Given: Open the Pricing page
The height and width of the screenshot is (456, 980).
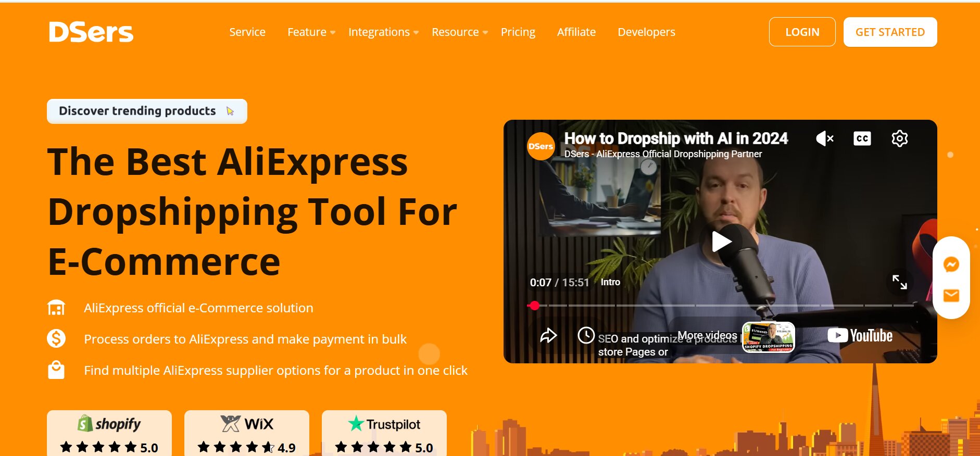Looking at the screenshot, I should point(518,32).
